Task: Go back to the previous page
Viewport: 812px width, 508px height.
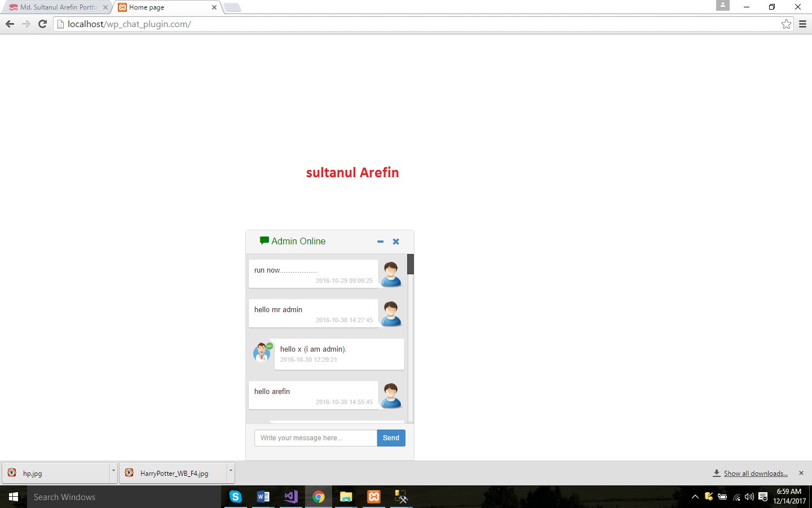Action: (x=10, y=24)
